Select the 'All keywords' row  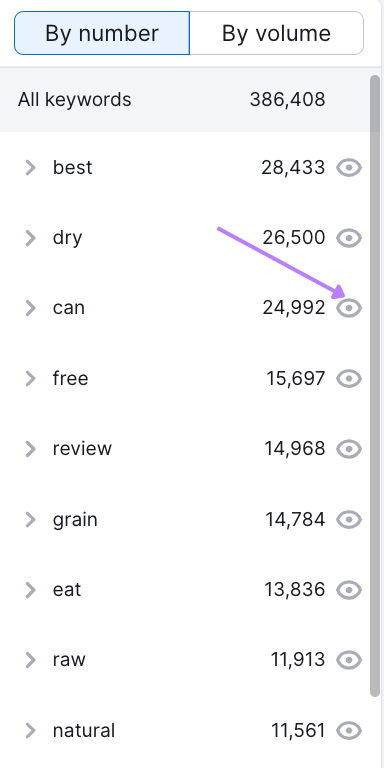[x=184, y=100]
